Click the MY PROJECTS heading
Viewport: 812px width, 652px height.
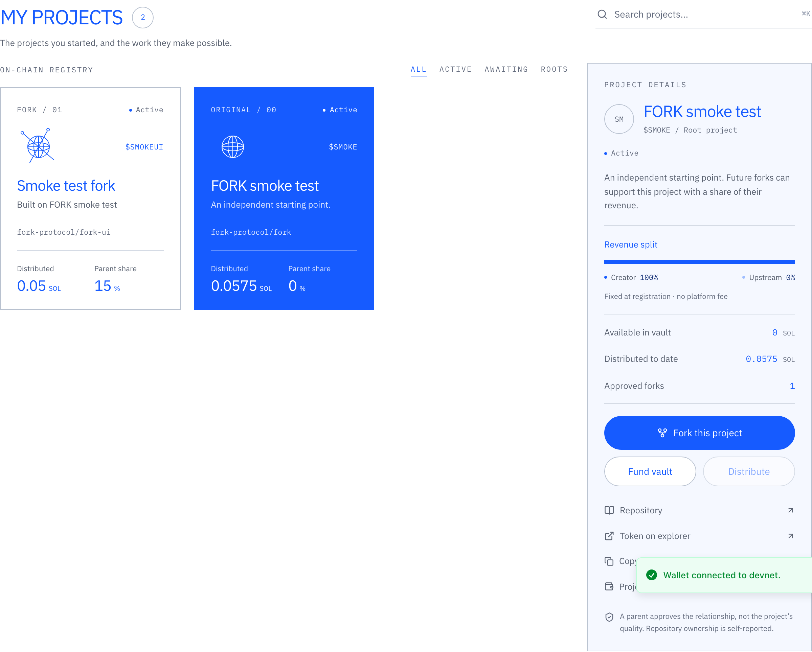pos(61,17)
